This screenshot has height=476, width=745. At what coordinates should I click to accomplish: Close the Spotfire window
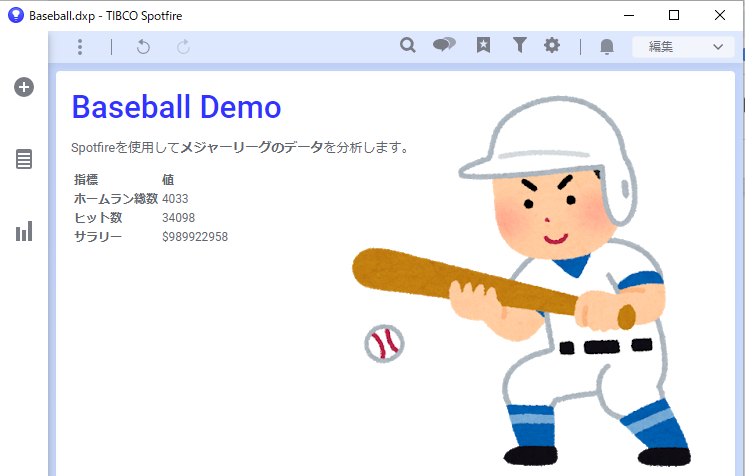[719, 15]
